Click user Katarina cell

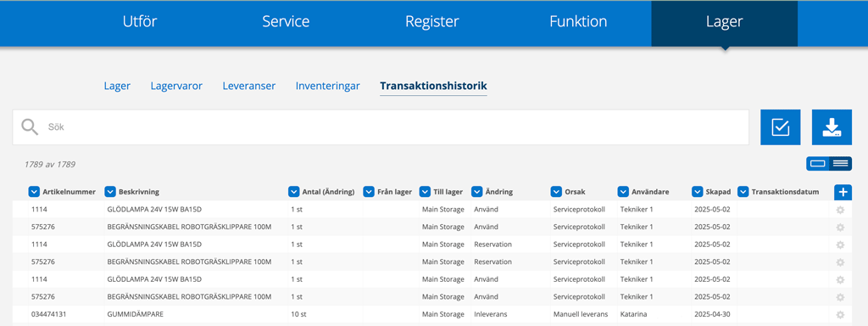tap(633, 314)
